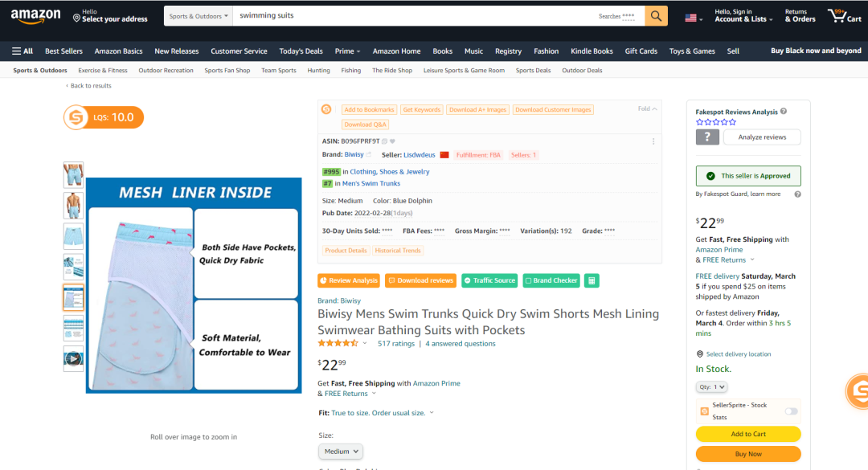Open the Prime dropdown in nav bar
This screenshot has height=470, width=868.
click(347, 51)
